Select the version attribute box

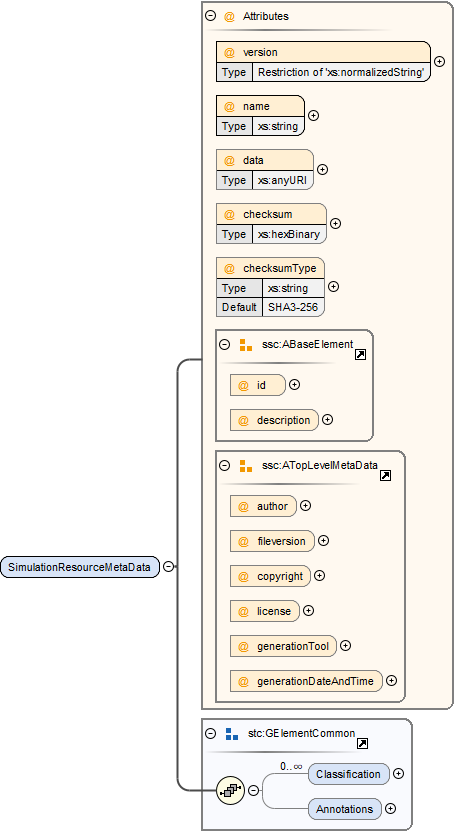(323, 61)
